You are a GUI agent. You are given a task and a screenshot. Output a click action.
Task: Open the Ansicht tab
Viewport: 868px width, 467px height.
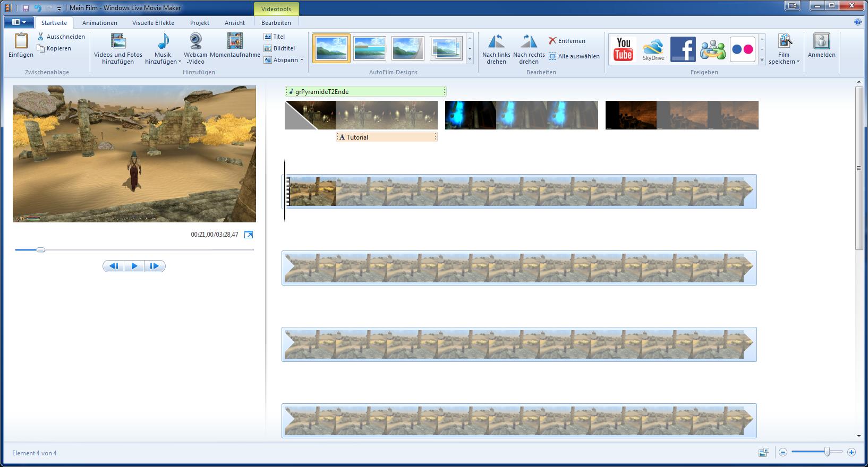click(235, 23)
